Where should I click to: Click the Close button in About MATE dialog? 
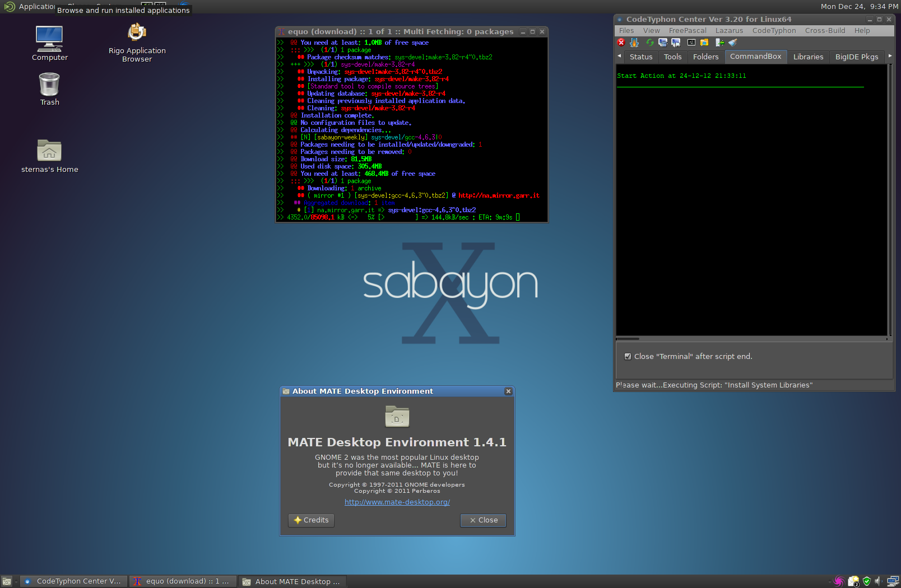point(483,520)
